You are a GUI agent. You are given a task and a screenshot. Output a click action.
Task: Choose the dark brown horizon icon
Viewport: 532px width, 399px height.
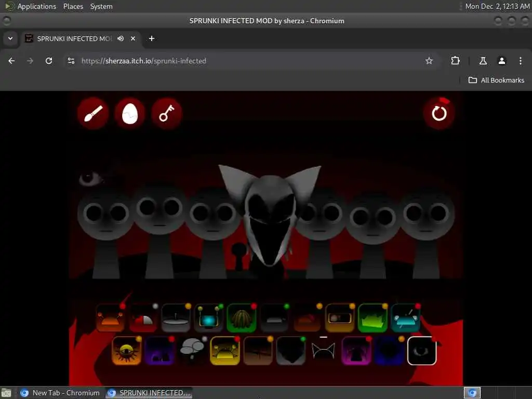tap(258, 351)
